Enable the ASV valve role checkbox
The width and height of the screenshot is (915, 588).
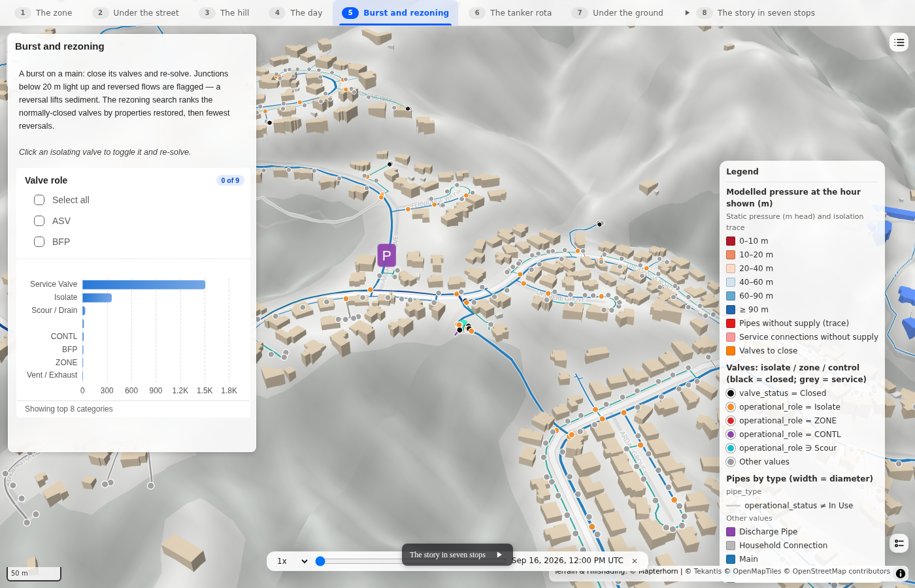pos(39,221)
